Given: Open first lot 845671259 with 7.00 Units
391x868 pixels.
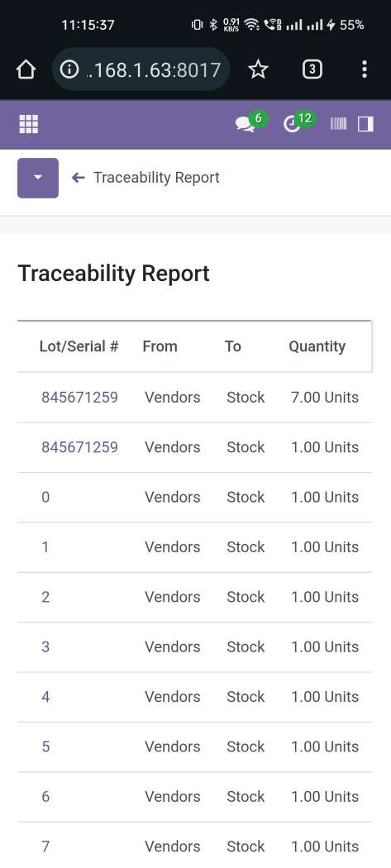Looking at the screenshot, I should point(79,398).
